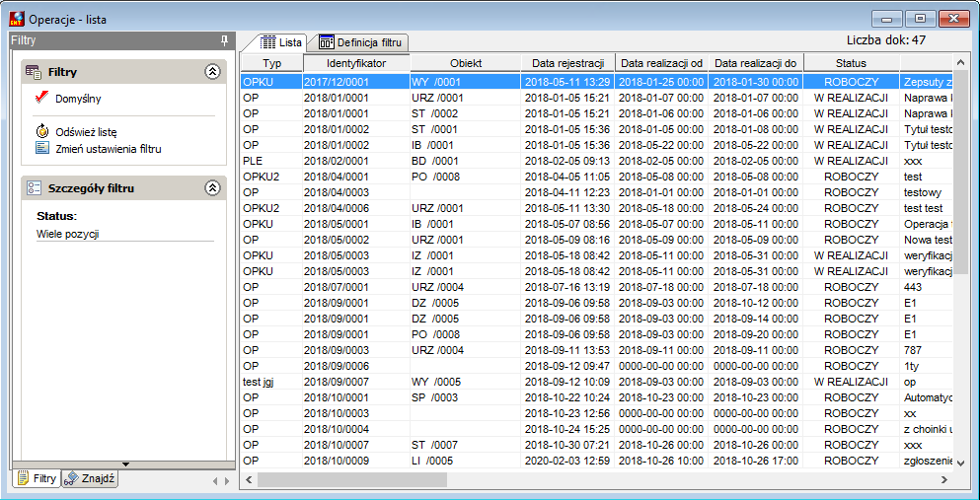Click the binoculars icon on the Znajdź tab
The height and width of the screenshot is (500, 980).
tap(71, 478)
